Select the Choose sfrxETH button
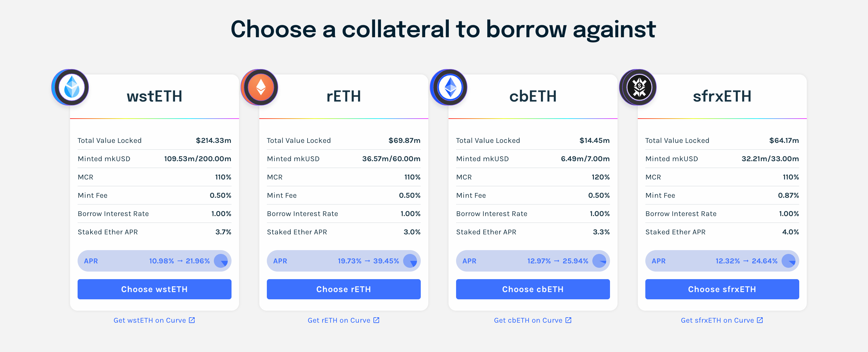 coord(722,289)
